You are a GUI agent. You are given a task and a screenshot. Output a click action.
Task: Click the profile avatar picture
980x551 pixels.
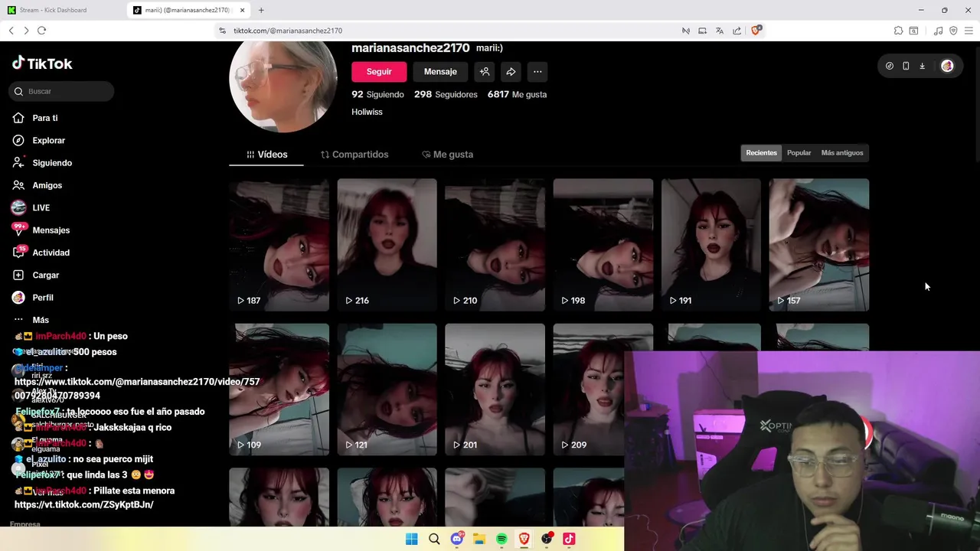tap(283, 86)
